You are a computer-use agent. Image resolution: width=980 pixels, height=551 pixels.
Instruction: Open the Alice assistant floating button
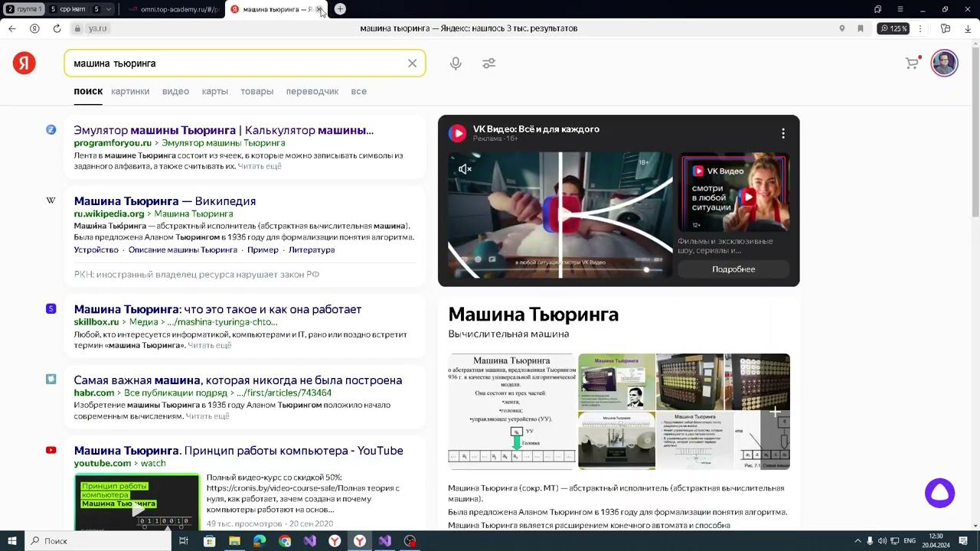click(x=939, y=493)
